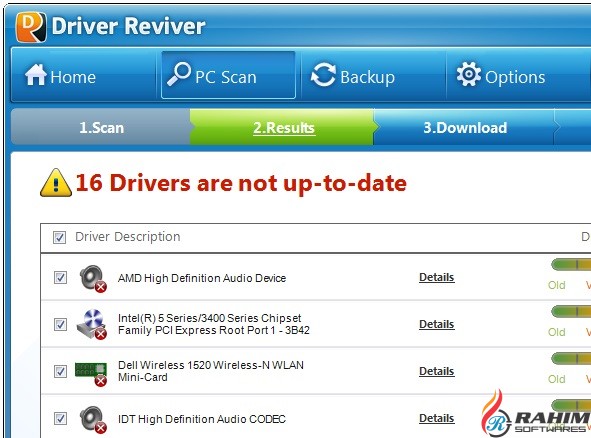This screenshot has width=591, height=438.
Task: Open the Options tab
Action: [518, 75]
